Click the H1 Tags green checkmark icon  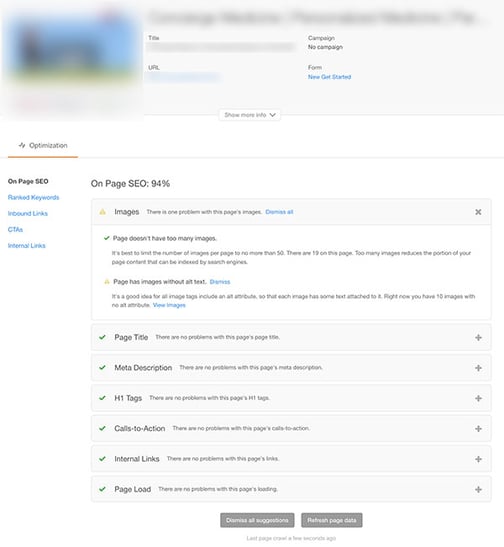pyautogui.click(x=102, y=398)
